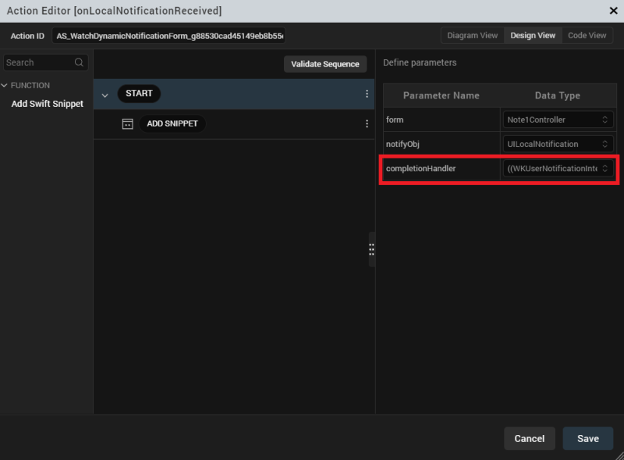Choose Add Swift Snippet function
This screenshot has height=460, width=624.
tap(47, 104)
